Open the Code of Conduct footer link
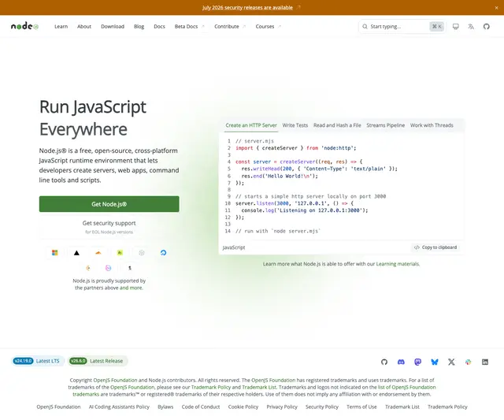 [x=201, y=407]
